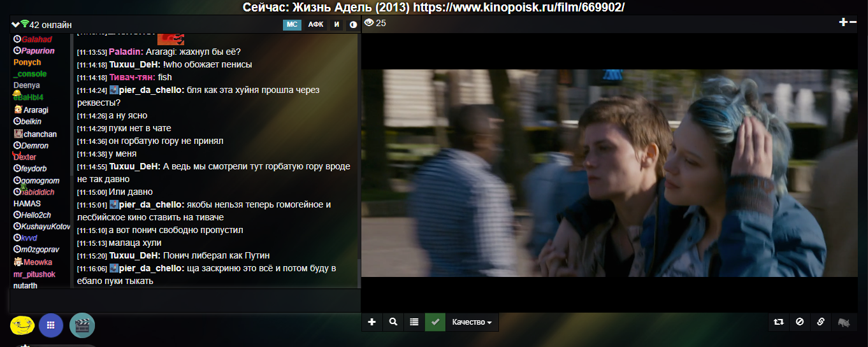Click the avatar icon beside Meowka

click(x=18, y=262)
